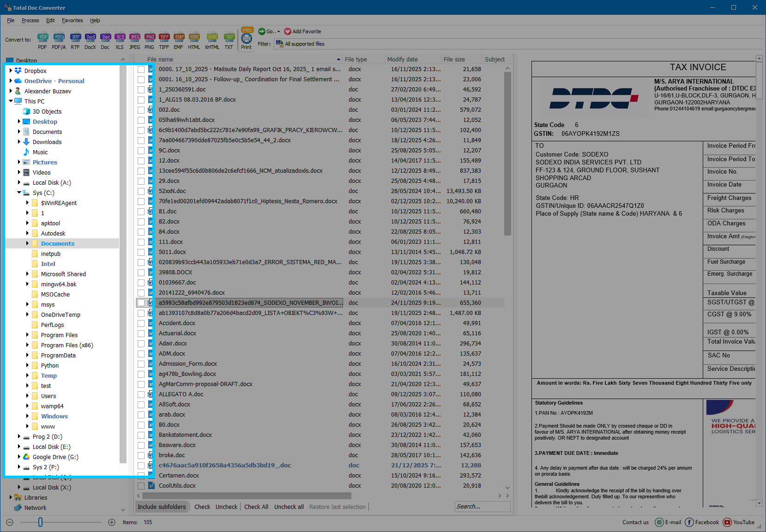Check the box next to 002.doc
This screenshot has height=532, width=766.
click(141, 109)
